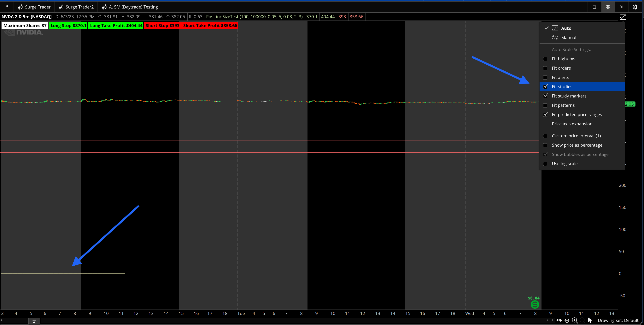Open the Surge Trader chart style

pyautogui.click(x=34, y=7)
